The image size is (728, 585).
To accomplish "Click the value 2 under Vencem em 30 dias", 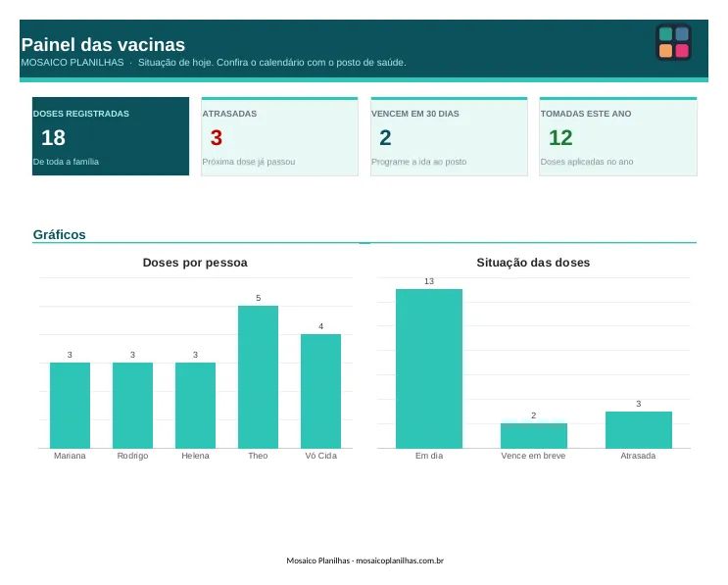I will point(385,138).
